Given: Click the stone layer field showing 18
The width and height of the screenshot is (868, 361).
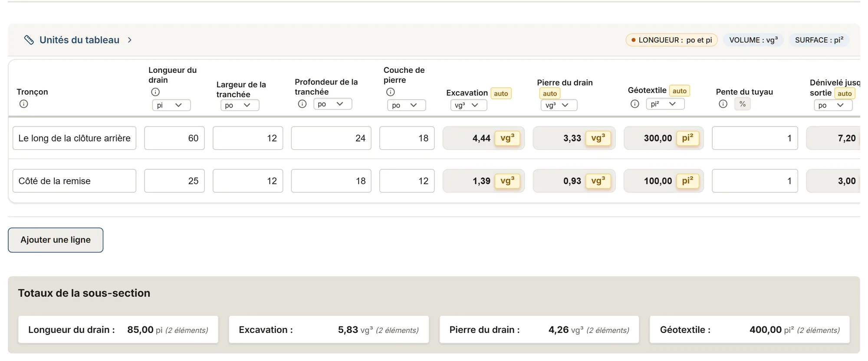Looking at the screenshot, I should (x=407, y=138).
